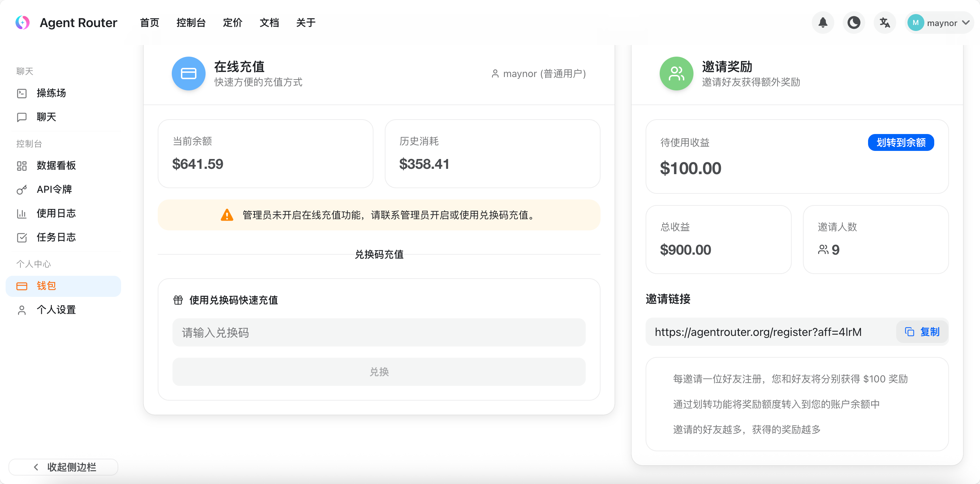Collapse sidebar with 收起侧边栏 button
The image size is (980, 484).
tap(63, 467)
